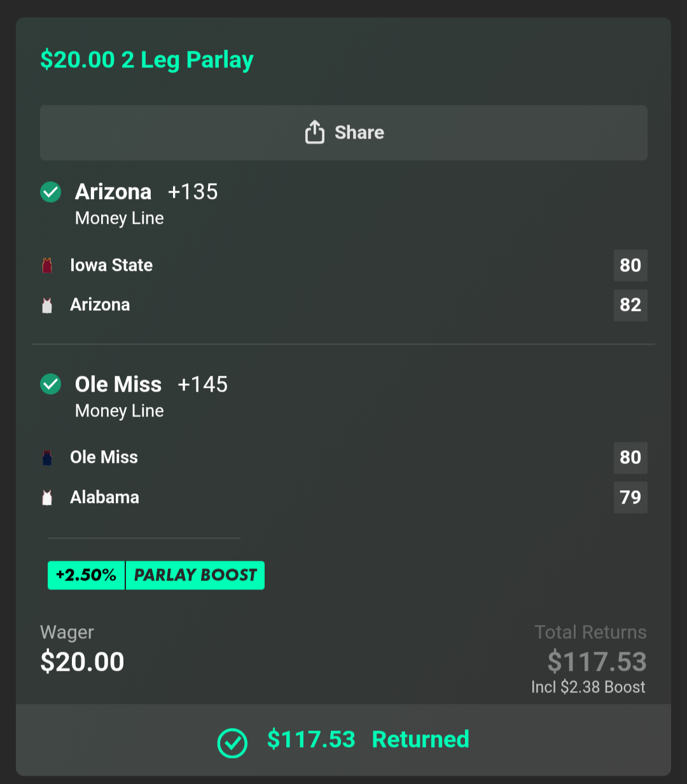Click the $117.53 Returned status bar
The height and width of the screenshot is (784, 687).
point(343,739)
